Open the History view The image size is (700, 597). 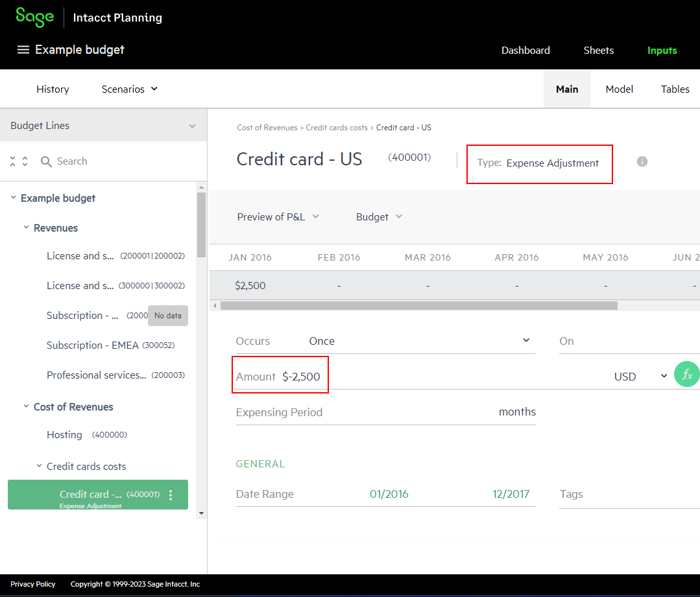pyautogui.click(x=53, y=89)
